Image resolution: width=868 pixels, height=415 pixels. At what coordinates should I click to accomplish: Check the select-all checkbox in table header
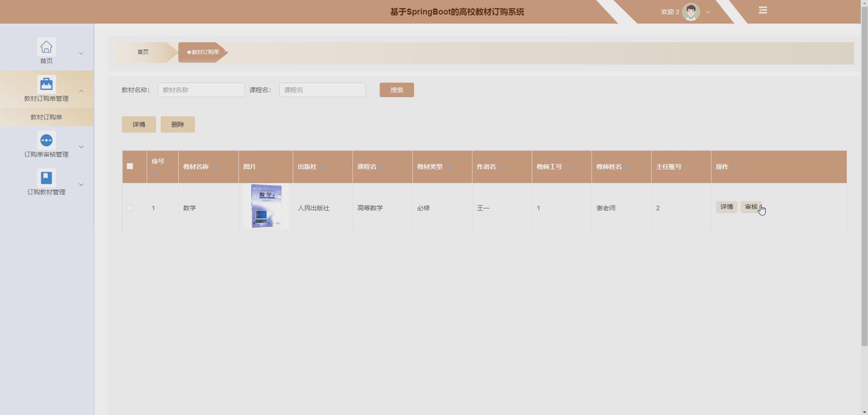(x=130, y=166)
